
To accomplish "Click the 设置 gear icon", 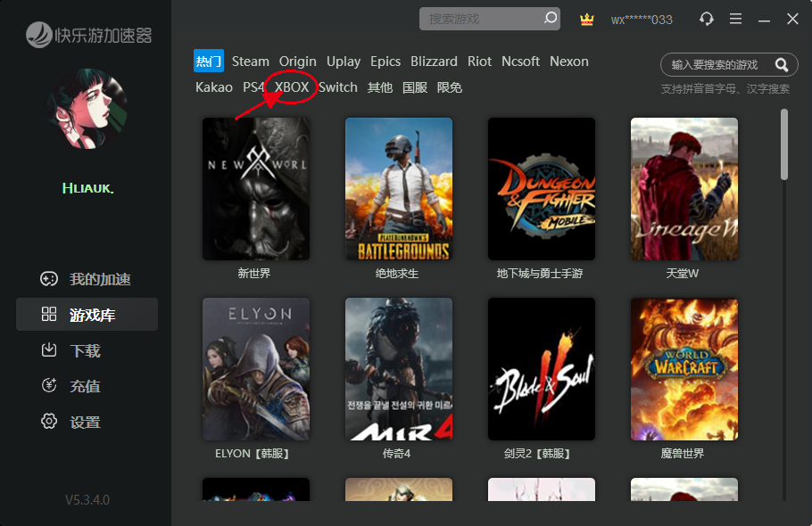I will pyautogui.click(x=49, y=421).
